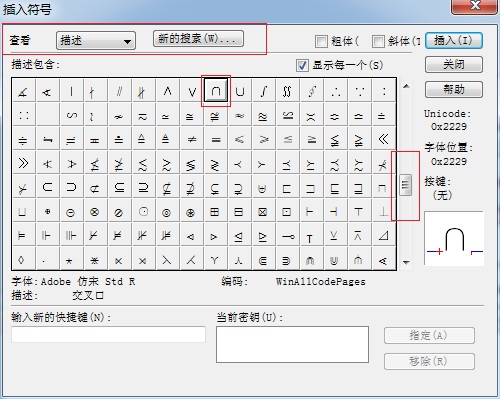Choose the much-greater-than symbol ≫

(x=23, y=163)
